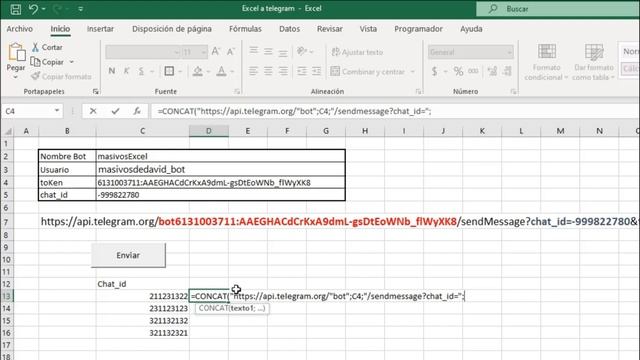Switch to Disposición de página tab
640x360 pixels.
(172, 29)
